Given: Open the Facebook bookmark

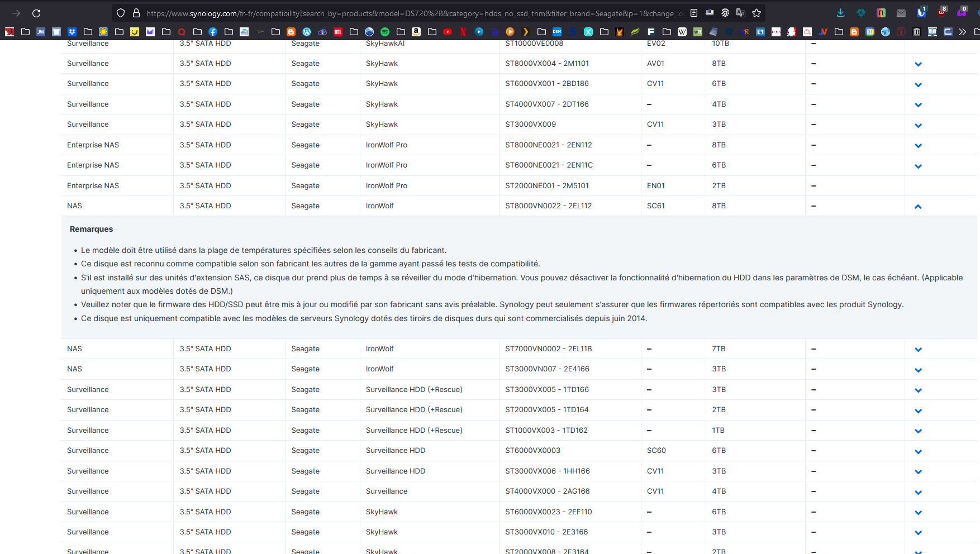Looking at the screenshot, I should tap(213, 32).
